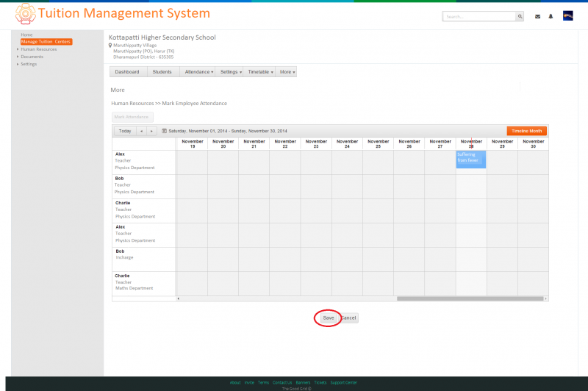Viewport: 588px width, 391px height.
Task: Select the 'Suffering from fever' attendance entry
Action: coord(471,159)
